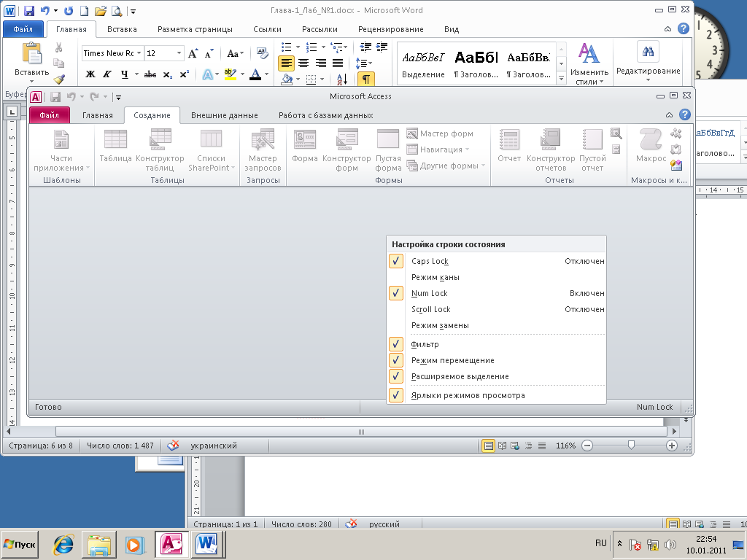
Task: Enable Режим каны status bar option
Action: [496, 277]
